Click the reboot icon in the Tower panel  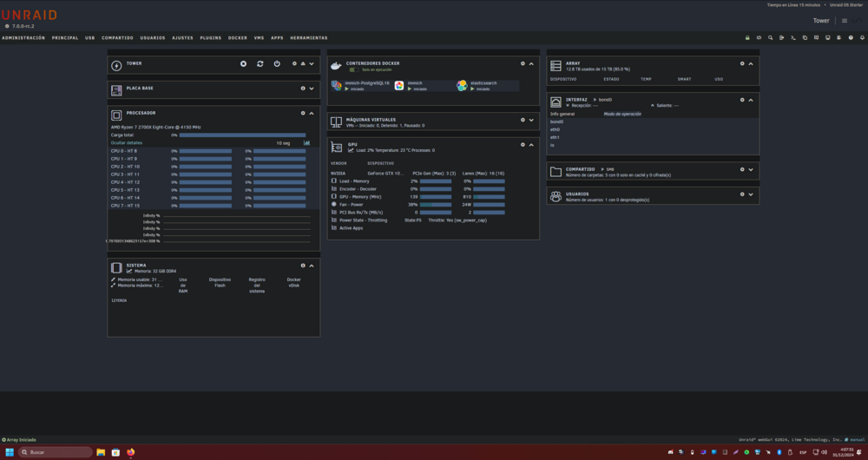pyautogui.click(x=260, y=63)
